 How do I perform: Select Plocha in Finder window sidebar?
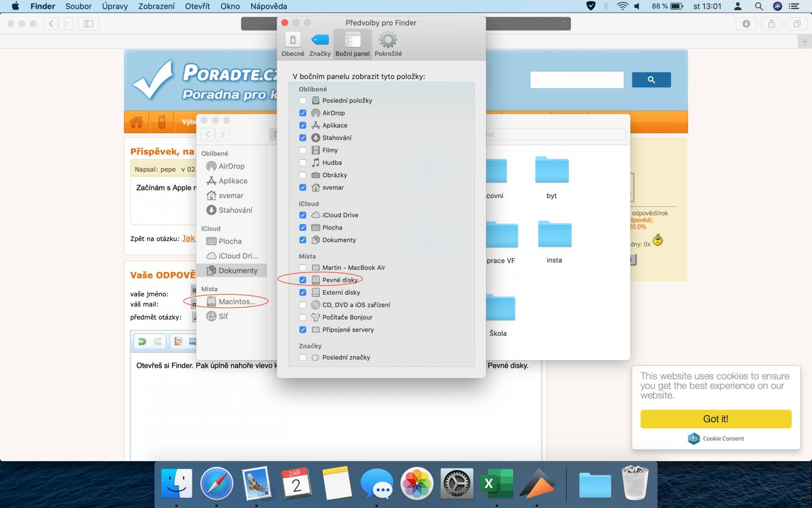231,241
